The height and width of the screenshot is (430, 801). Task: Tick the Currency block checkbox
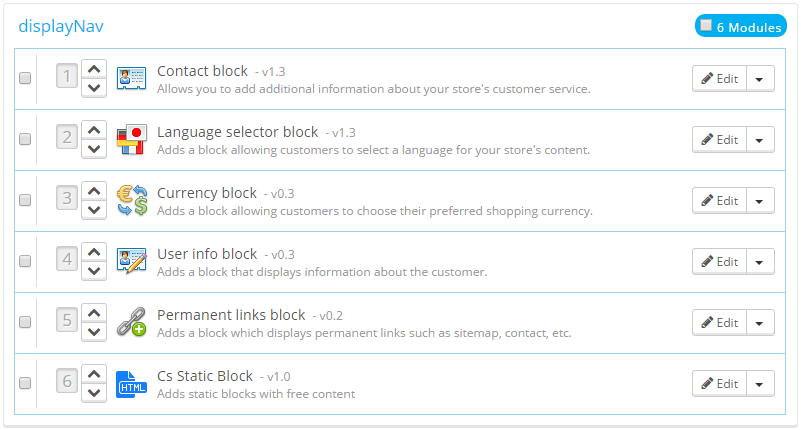coord(25,201)
